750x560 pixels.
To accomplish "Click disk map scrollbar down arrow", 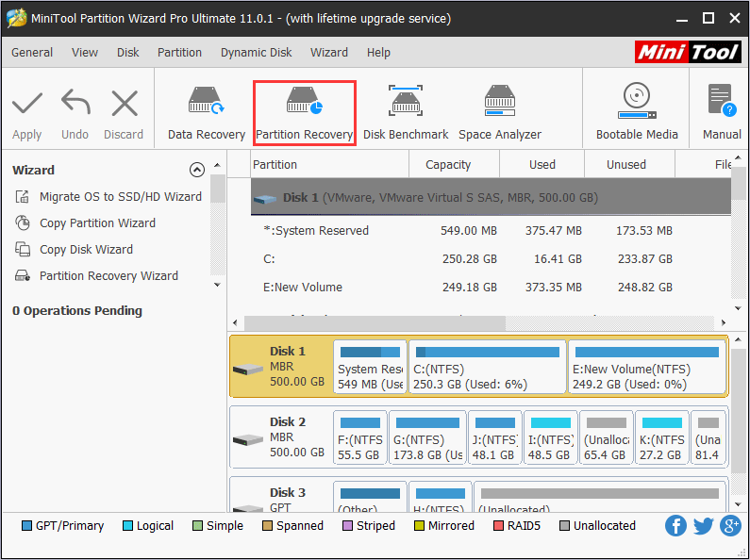I will tap(738, 504).
